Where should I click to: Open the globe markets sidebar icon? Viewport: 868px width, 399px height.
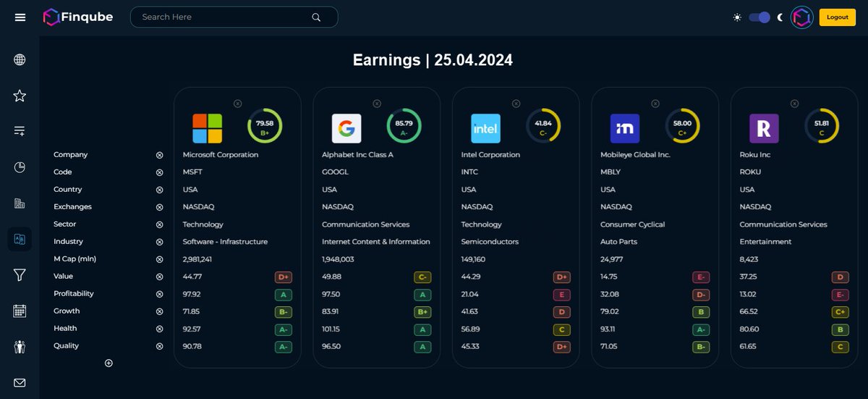coord(20,60)
